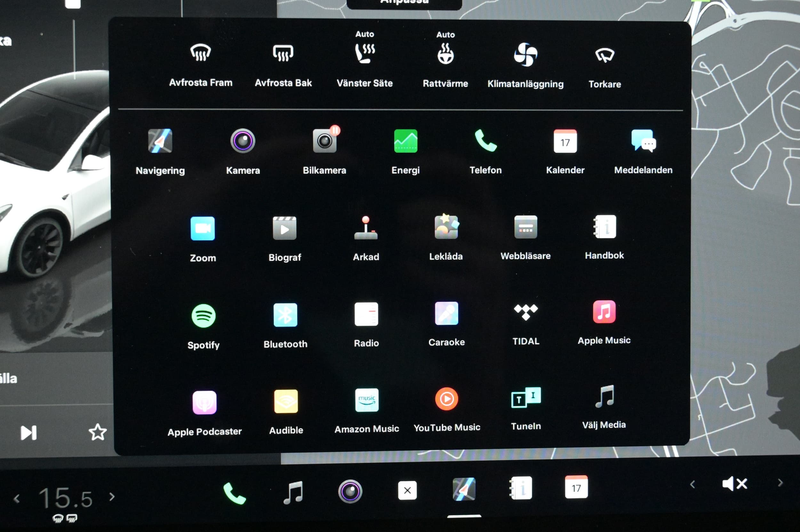The width and height of the screenshot is (800, 532).
Task: Lower volume with left chevron
Action: (692, 484)
